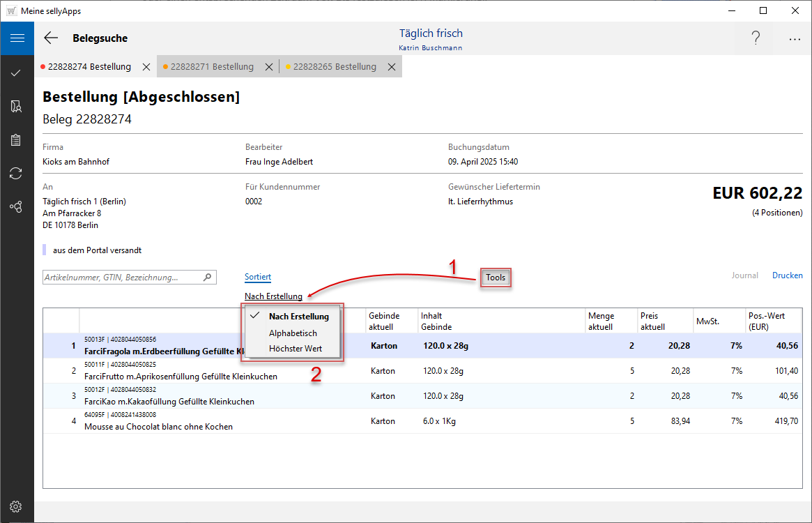
Task: Open settings via the gear icon
Action: (16, 506)
